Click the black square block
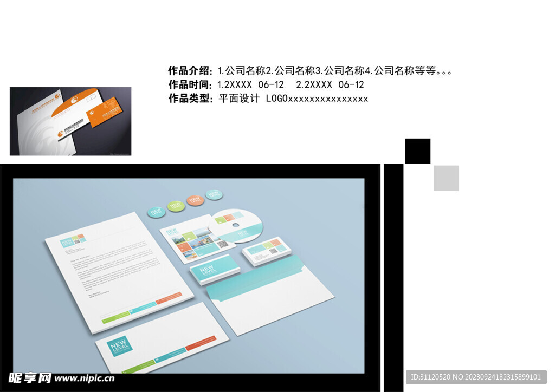 418,151
